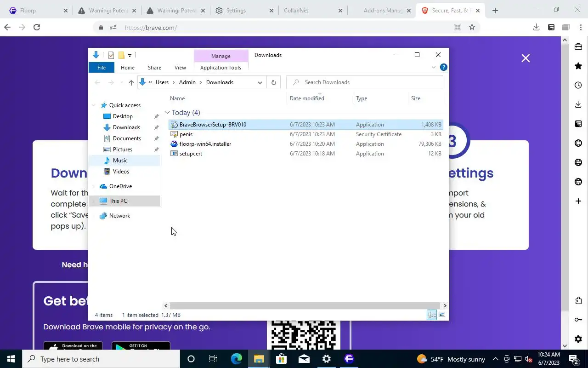Open the browser application menu button
588x368 pixels.
tap(581, 28)
